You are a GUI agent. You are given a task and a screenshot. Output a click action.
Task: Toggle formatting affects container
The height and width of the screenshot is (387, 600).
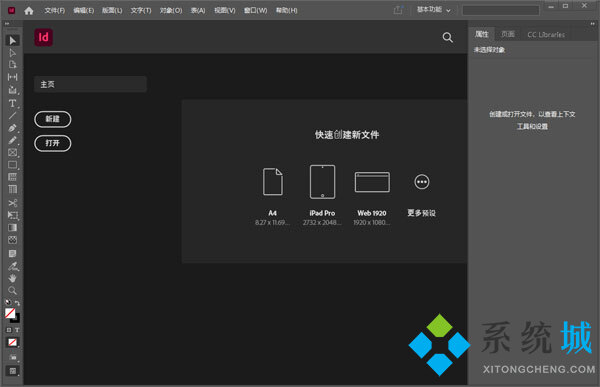(x=9, y=330)
